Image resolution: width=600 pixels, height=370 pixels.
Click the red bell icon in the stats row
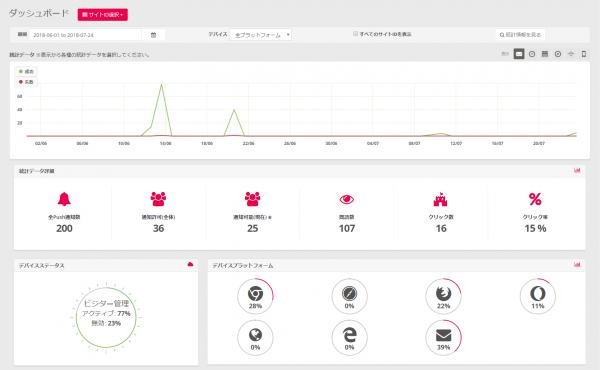pyautogui.click(x=64, y=199)
